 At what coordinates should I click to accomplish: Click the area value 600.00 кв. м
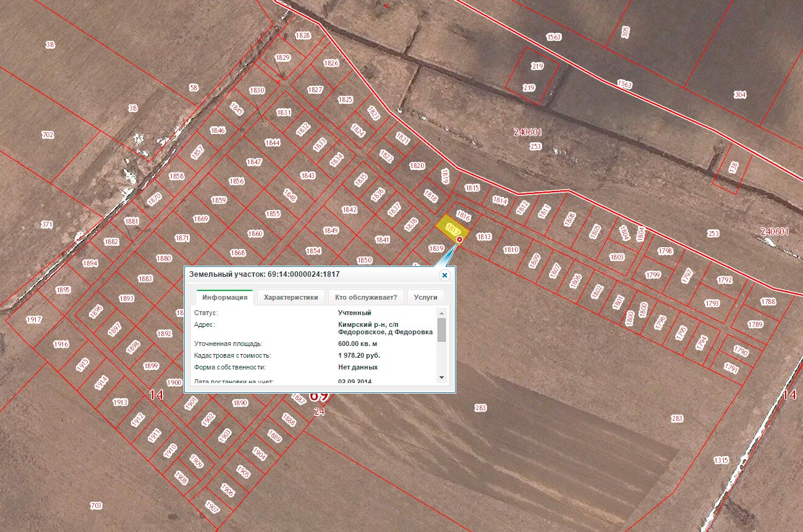(x=358, y=344)
